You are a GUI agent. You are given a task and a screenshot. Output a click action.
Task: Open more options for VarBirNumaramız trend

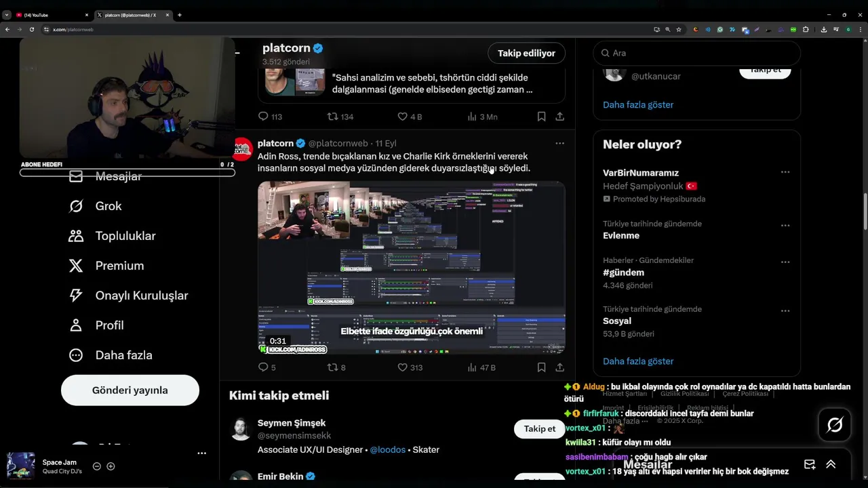[x=785, y=172]
